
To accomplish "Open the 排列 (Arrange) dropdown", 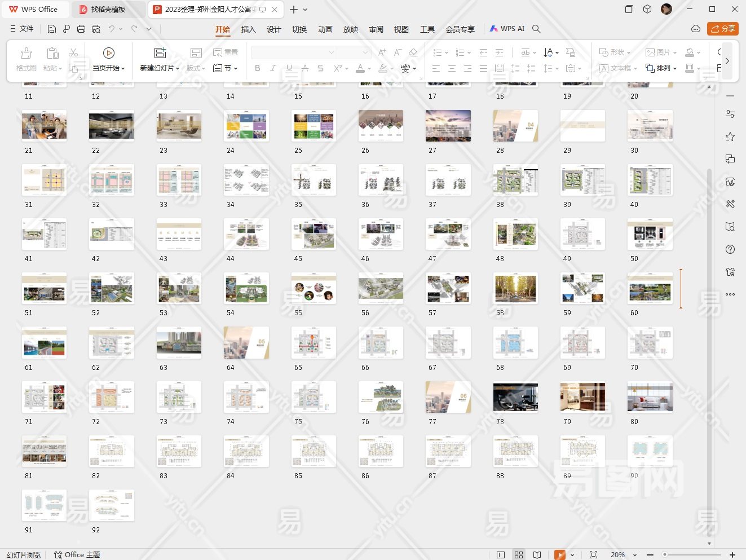I will pos(661,68).
